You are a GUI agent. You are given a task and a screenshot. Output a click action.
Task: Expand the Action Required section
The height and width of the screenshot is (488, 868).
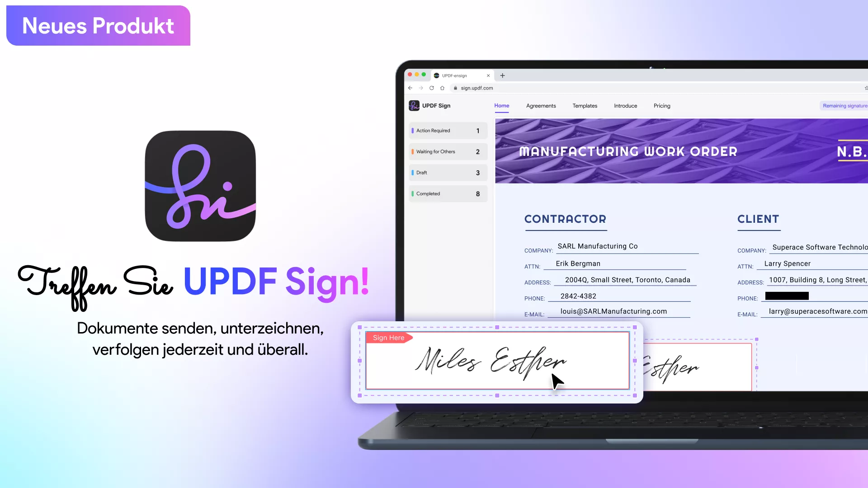[x=447, y=131]
